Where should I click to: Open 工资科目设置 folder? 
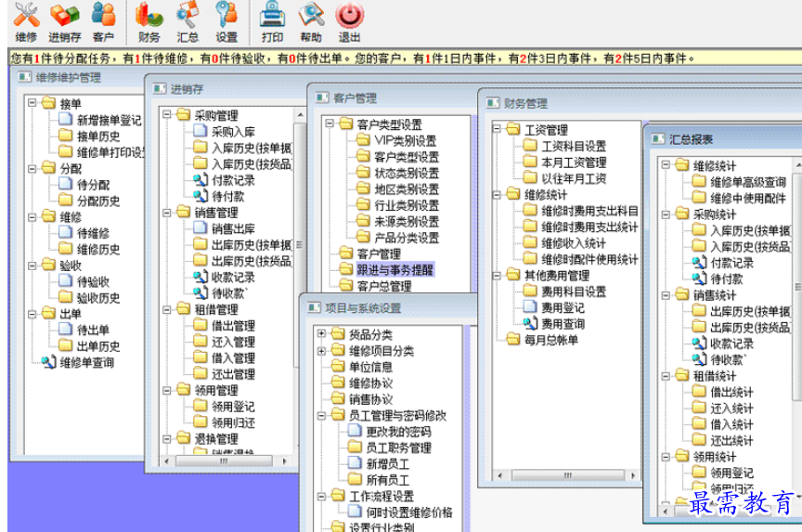pyautogui.click(x=564, y=146)
